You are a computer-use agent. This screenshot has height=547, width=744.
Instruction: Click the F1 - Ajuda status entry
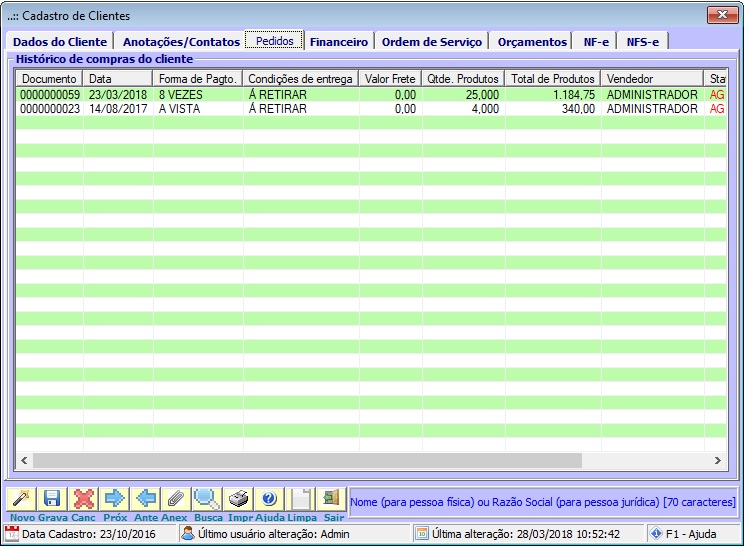691,534
